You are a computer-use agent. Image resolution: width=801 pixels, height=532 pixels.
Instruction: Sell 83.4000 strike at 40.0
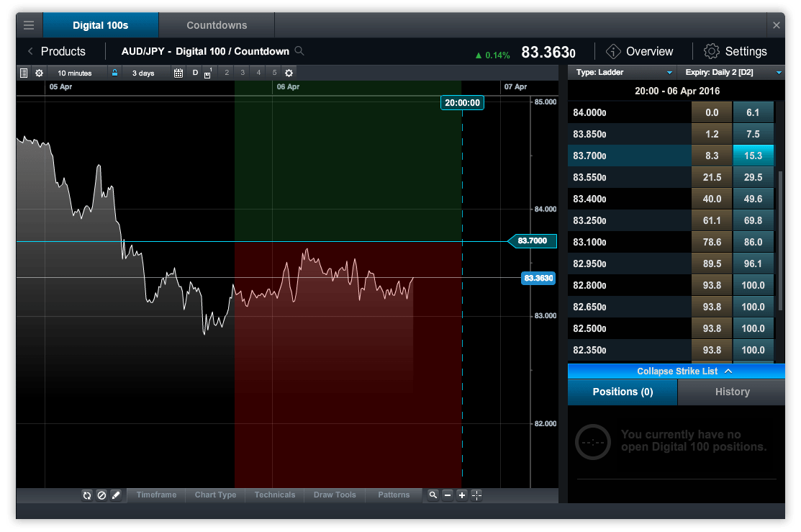[712, 199]
